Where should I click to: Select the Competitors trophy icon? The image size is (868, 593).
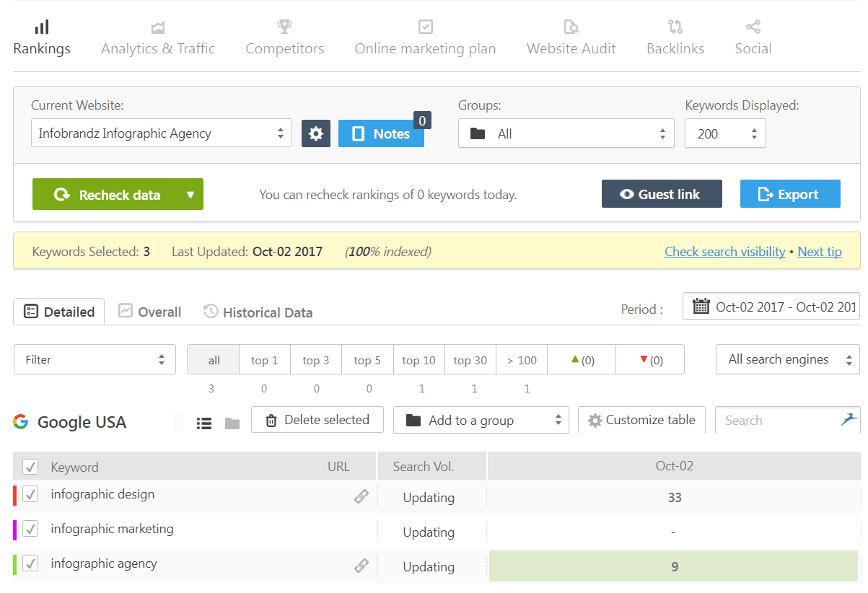coord(284,25)
